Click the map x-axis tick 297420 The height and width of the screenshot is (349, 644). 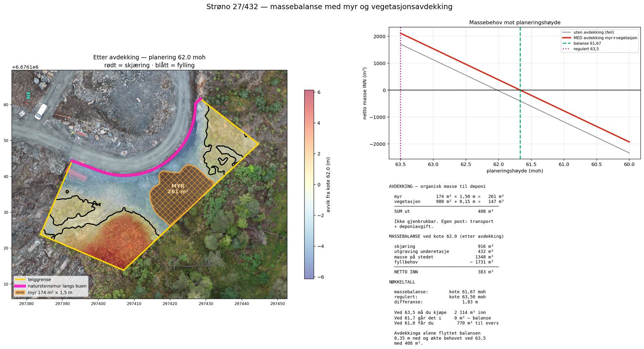170,304
